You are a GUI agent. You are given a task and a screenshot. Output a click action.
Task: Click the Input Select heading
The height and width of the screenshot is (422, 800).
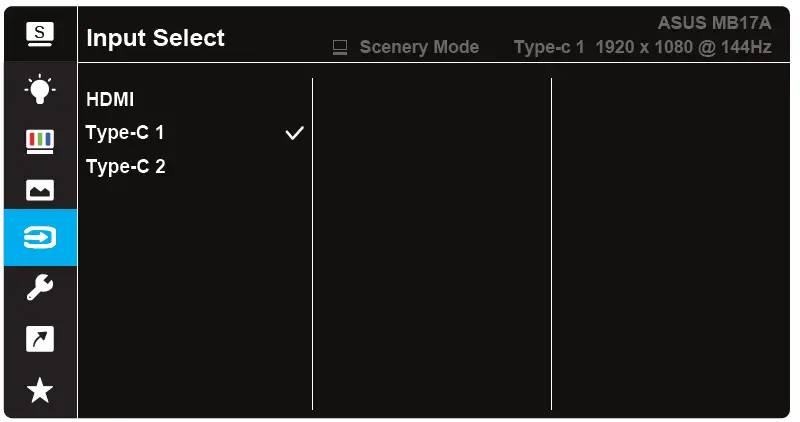[x=155, y=38]
